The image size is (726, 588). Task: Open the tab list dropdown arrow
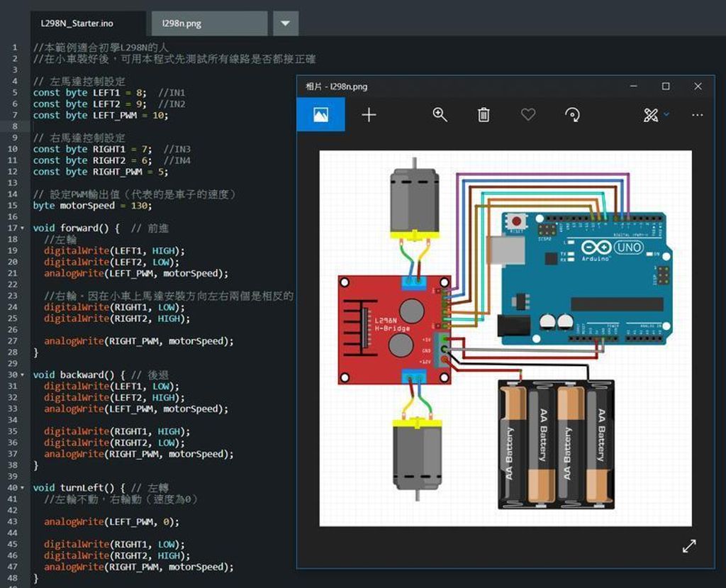[285, 23]
